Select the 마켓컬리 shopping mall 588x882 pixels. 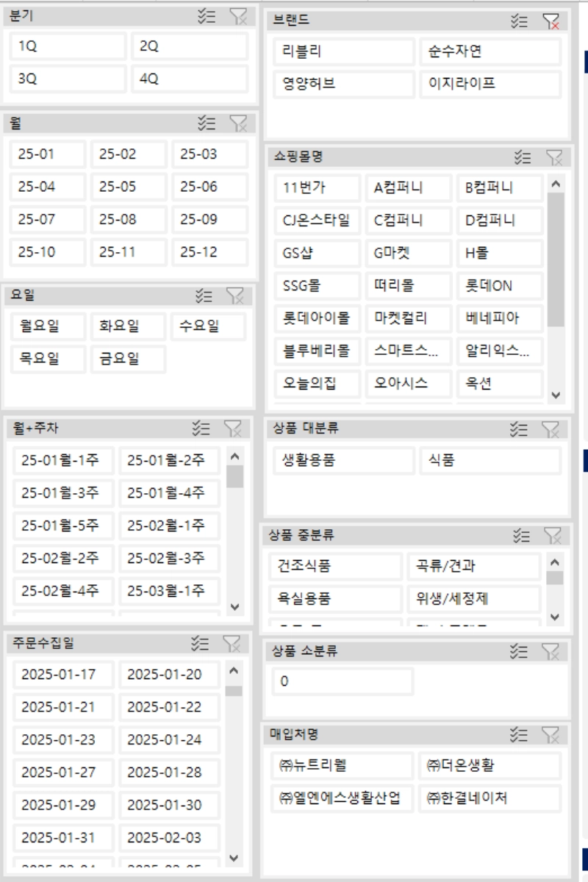click(x=409, y=318)
